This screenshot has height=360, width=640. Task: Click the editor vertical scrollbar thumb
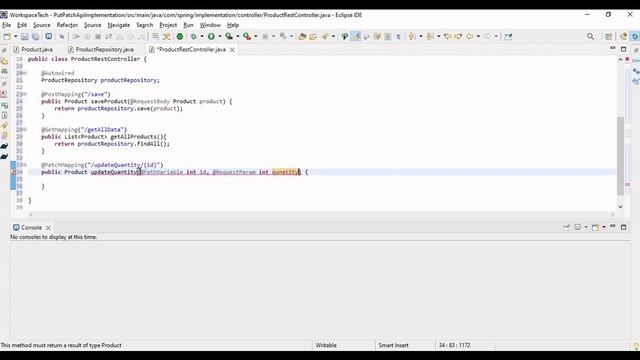(620, 156)
